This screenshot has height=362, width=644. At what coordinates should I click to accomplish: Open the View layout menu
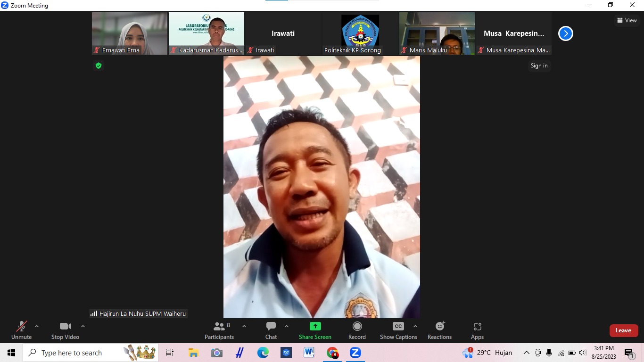point(627,20)
